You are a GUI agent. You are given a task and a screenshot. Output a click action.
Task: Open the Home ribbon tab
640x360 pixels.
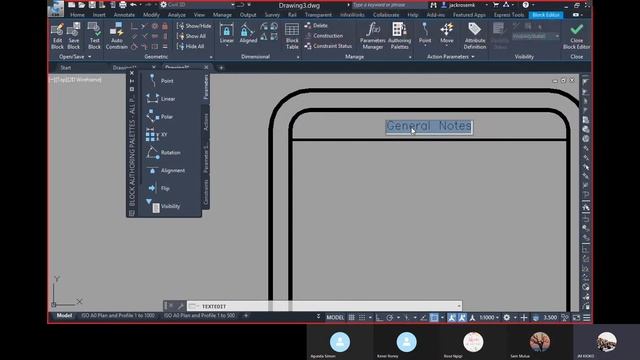coord(77,15)
